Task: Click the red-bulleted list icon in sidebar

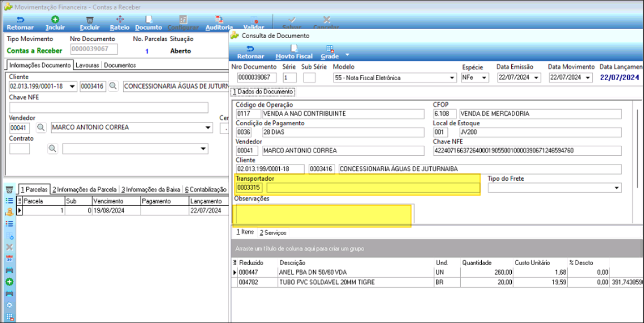Action: coord(9,223)
